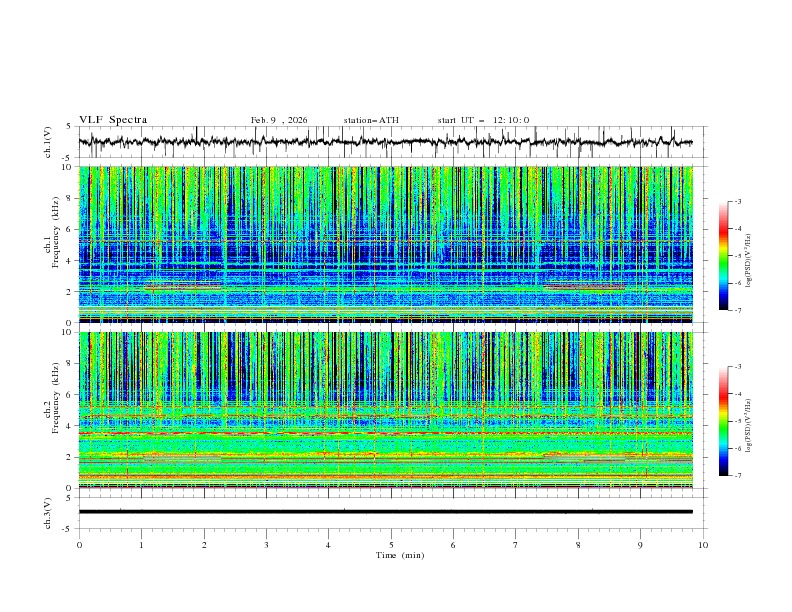Click the station=ATH label
Screen dimensions: 792x612
pos(371,120)
